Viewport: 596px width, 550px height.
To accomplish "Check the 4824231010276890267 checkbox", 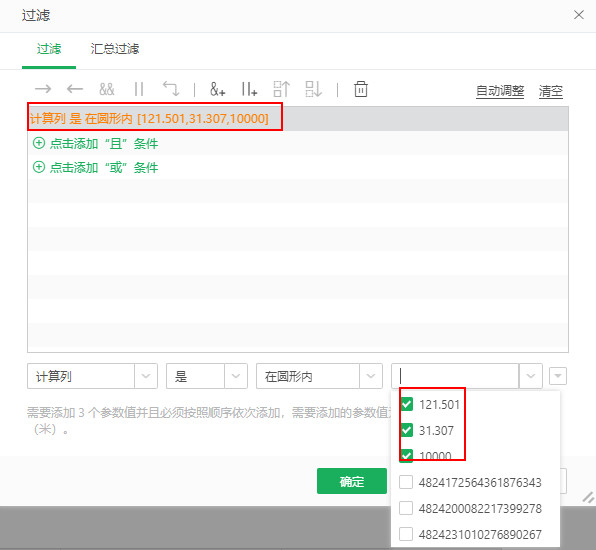I will pyautogui.click(x=406, y=534).
